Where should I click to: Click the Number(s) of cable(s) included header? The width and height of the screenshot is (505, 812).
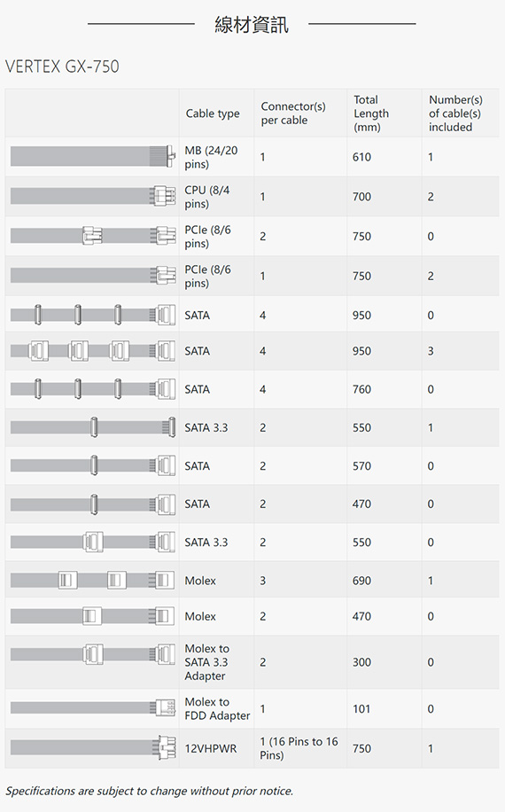pos(455,113)
